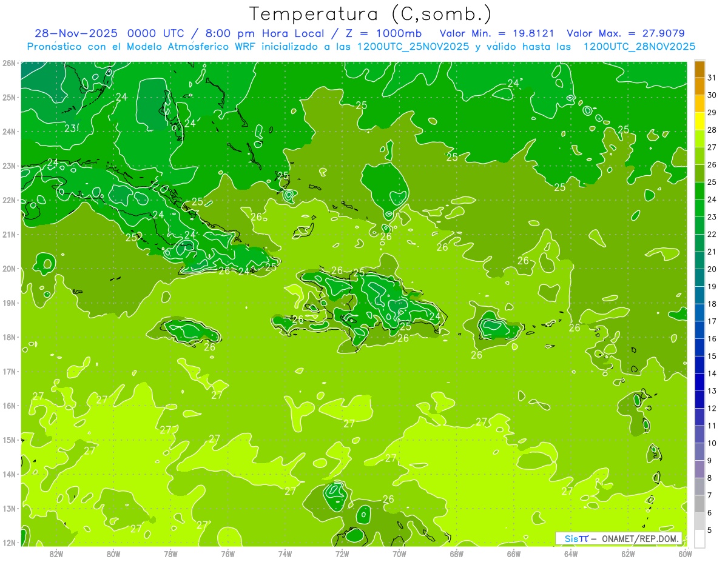Image resolution: width=728 pixels, height=562 pixels.
Task: Click the "24N" latitude axis label
Action: tap(8, 132)
